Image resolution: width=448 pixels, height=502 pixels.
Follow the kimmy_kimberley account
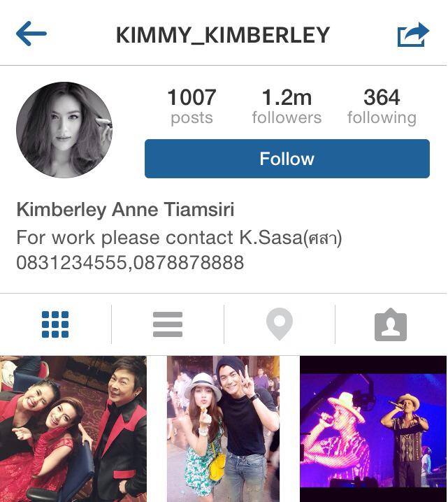pos(287,159)
